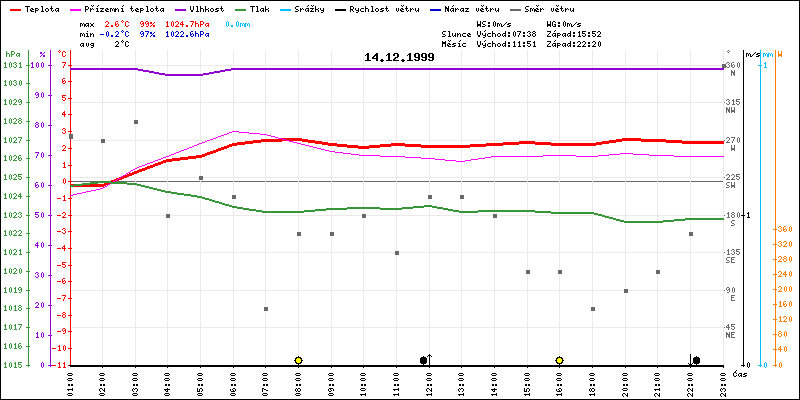This screenshot has height=400, width=800.
Task: Click the max temperature value 2.6°C
Action: [116, 23]
